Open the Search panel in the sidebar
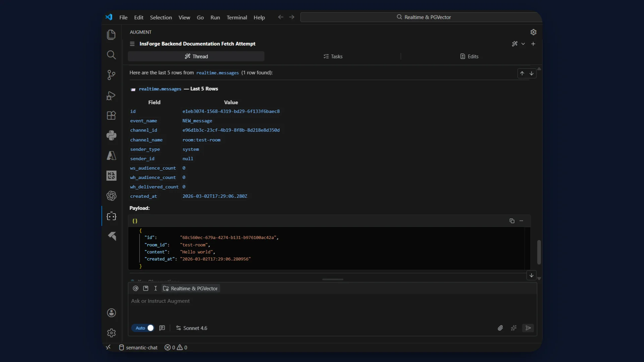 pos(111,55)
